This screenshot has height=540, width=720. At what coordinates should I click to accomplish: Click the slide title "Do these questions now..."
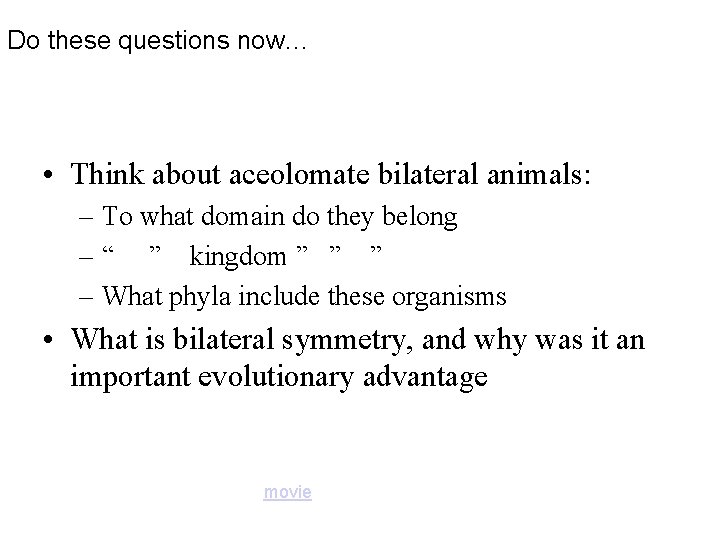[x=157, y=40]
